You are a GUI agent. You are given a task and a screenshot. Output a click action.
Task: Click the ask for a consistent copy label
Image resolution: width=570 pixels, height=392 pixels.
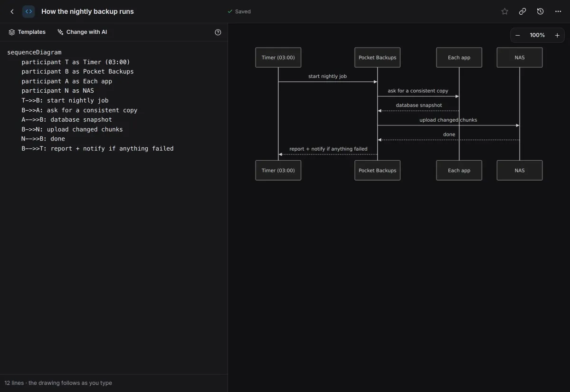418,91
